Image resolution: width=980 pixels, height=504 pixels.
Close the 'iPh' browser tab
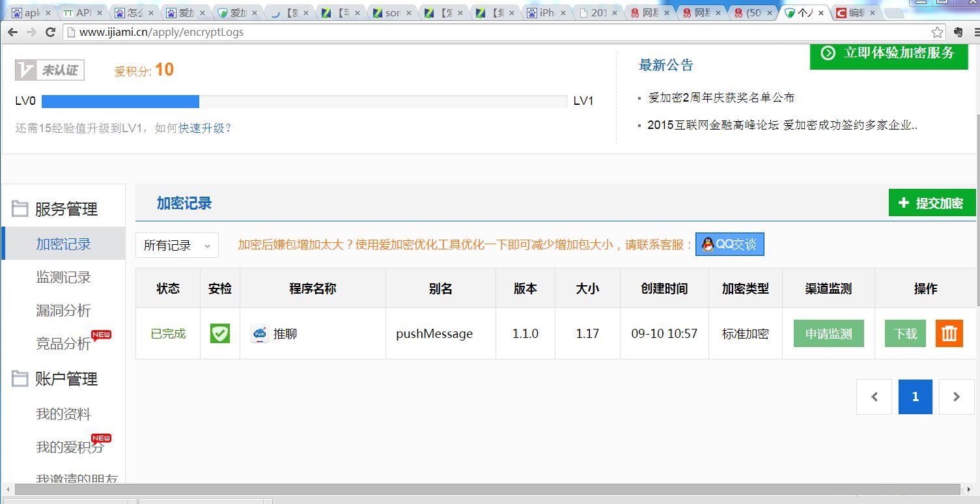point(563,13)
